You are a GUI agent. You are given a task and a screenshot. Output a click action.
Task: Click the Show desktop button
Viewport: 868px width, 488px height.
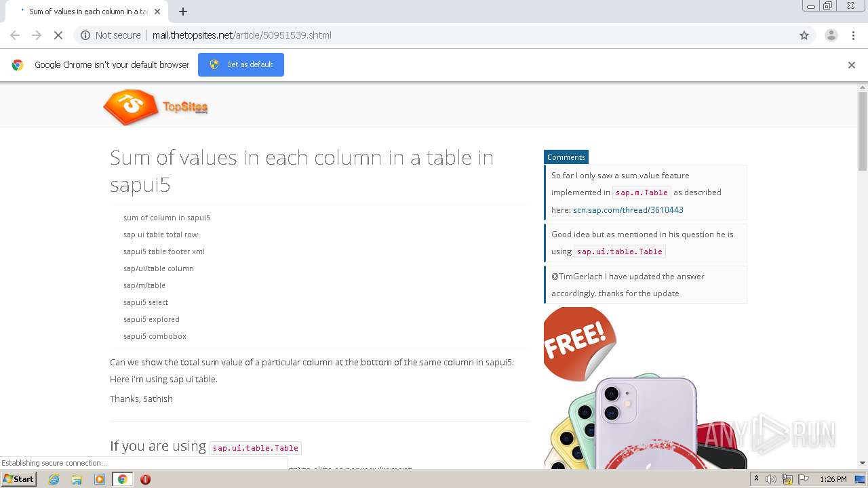coord(861,479)
